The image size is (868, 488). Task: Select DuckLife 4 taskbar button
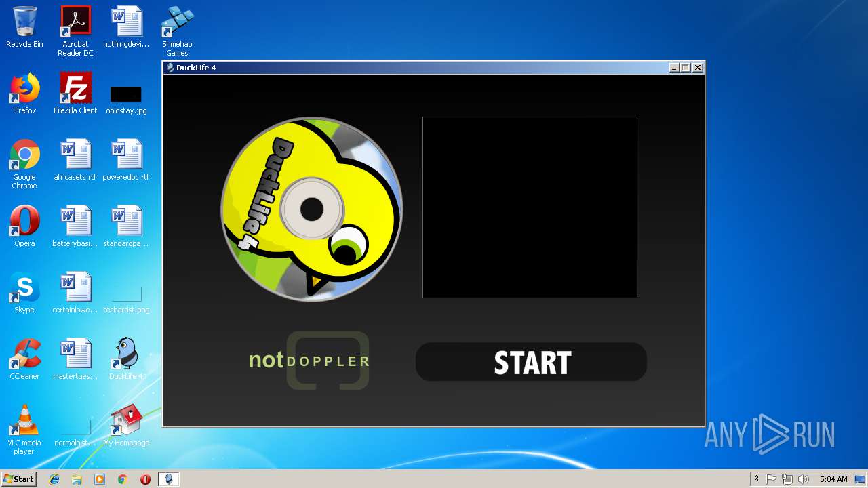(x=169, y=479)
